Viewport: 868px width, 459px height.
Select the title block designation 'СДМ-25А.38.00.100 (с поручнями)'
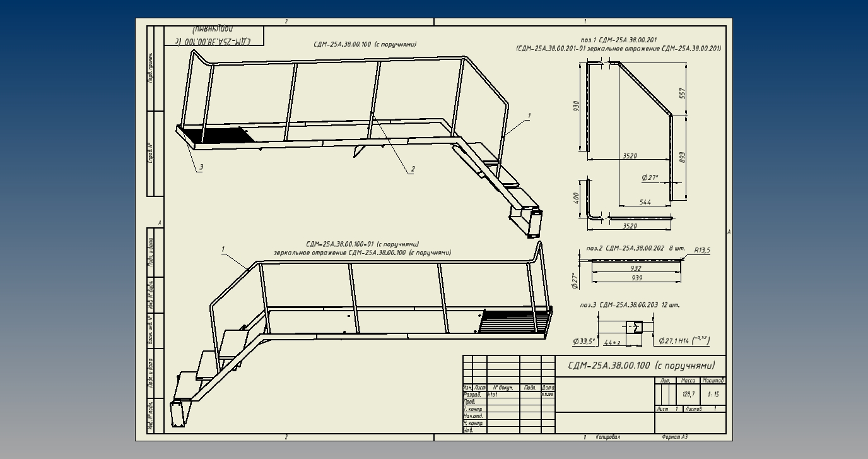pyautogui.click(x=642, y=366)
